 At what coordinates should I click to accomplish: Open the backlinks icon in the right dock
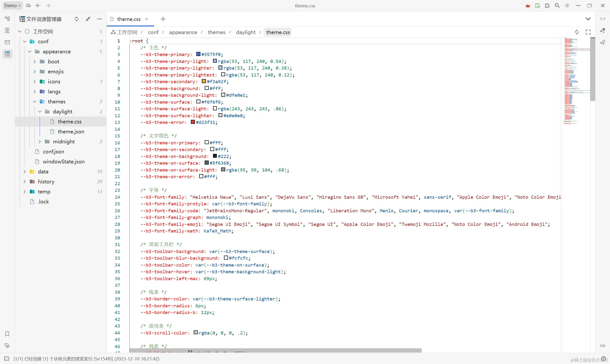603,346
